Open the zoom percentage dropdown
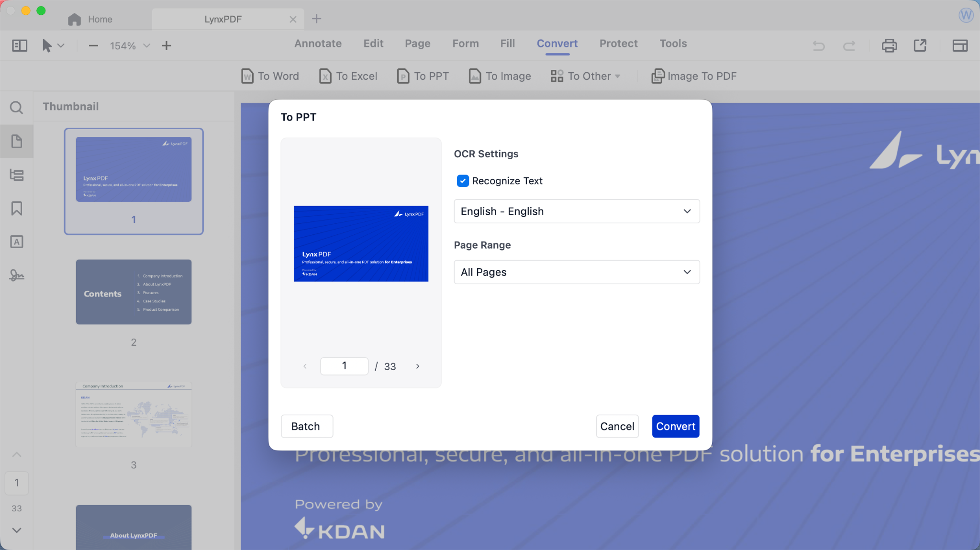Screen dimensions: 980x550 point(146,45)
